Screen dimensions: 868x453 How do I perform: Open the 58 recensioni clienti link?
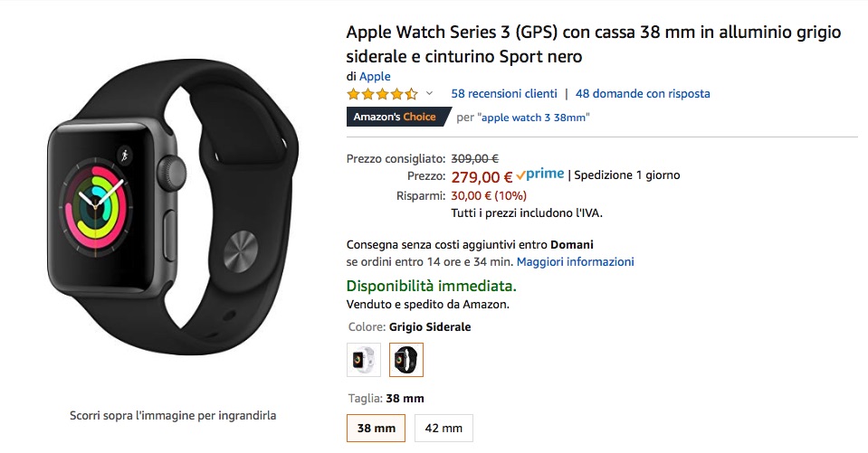coord(502,93)
